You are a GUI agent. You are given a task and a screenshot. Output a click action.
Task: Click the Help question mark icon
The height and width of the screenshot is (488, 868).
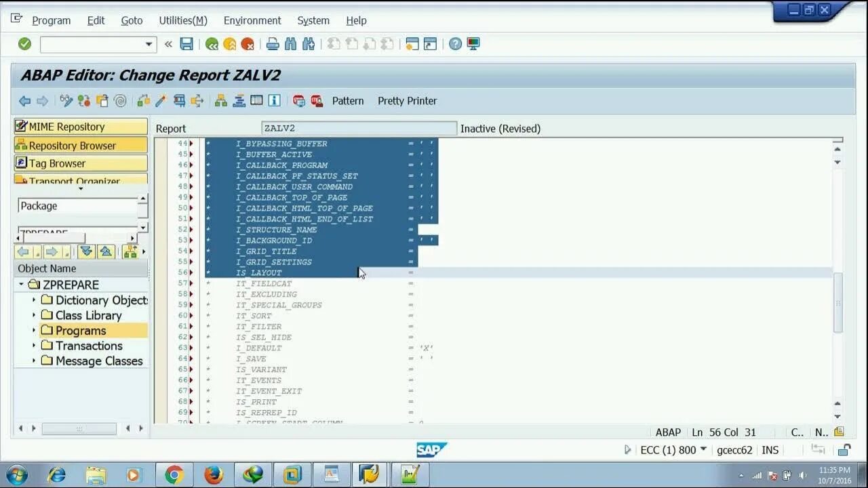point(455,44)
